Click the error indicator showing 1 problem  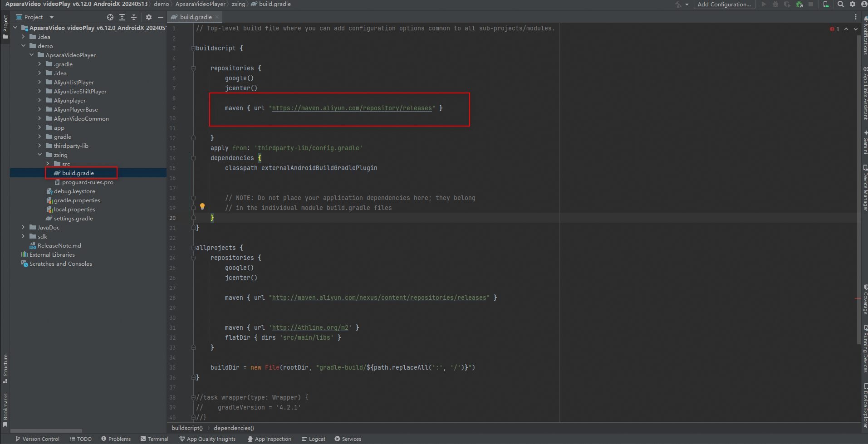click(834, 29)
